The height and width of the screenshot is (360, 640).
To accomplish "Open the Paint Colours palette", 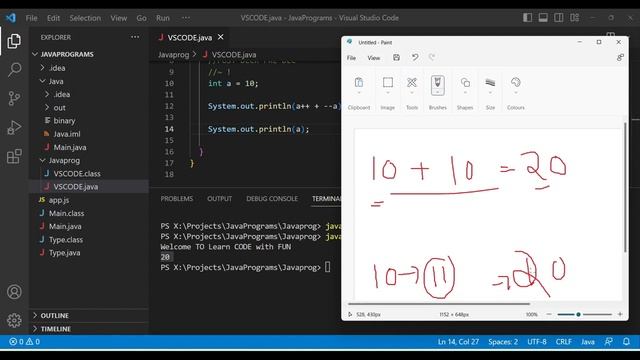I will pyautogui.click(x=516, y=82).
